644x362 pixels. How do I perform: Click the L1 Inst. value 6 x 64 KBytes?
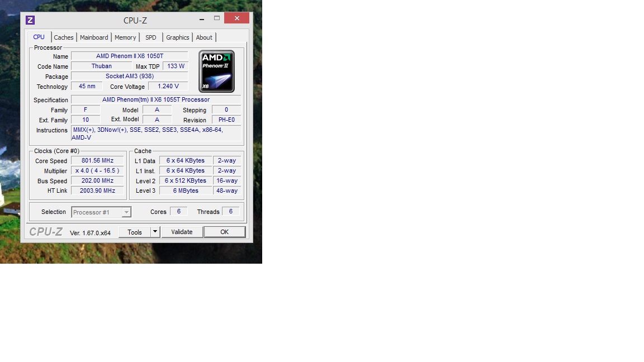[x=186, y=170]
